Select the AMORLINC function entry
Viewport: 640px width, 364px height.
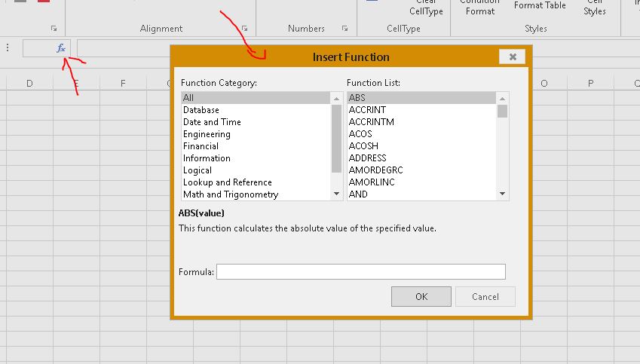click(x=371, y=182)
